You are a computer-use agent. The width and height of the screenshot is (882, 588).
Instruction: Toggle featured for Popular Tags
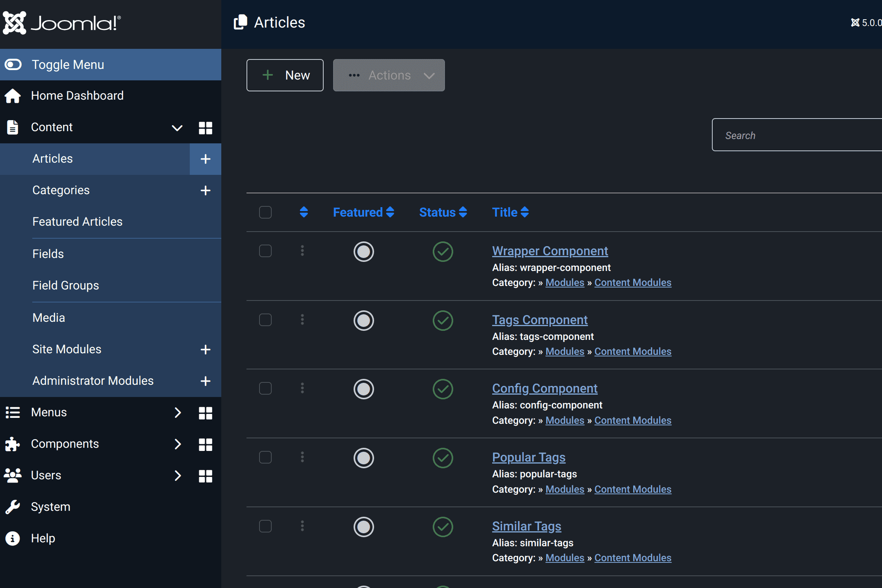pyautogui.click(x=363, y=458)
